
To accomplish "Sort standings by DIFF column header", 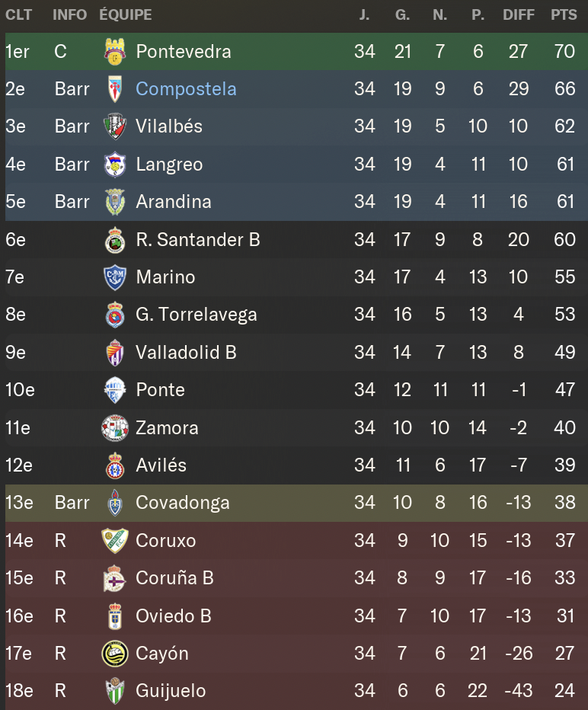I will click(518, 15).
